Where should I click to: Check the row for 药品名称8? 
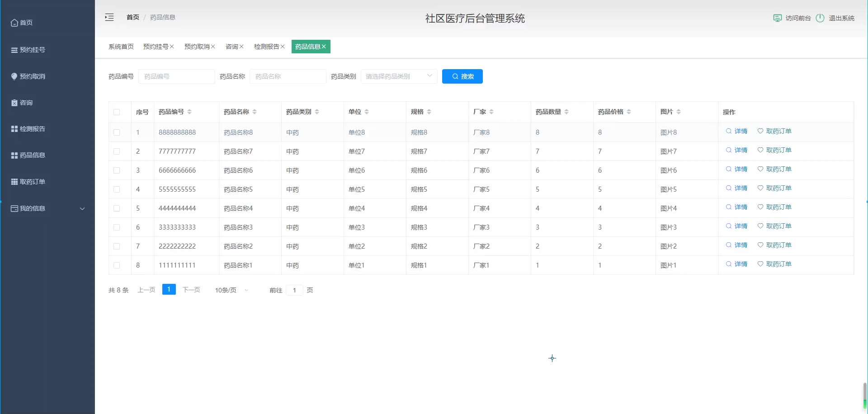(x=117, y=132)
